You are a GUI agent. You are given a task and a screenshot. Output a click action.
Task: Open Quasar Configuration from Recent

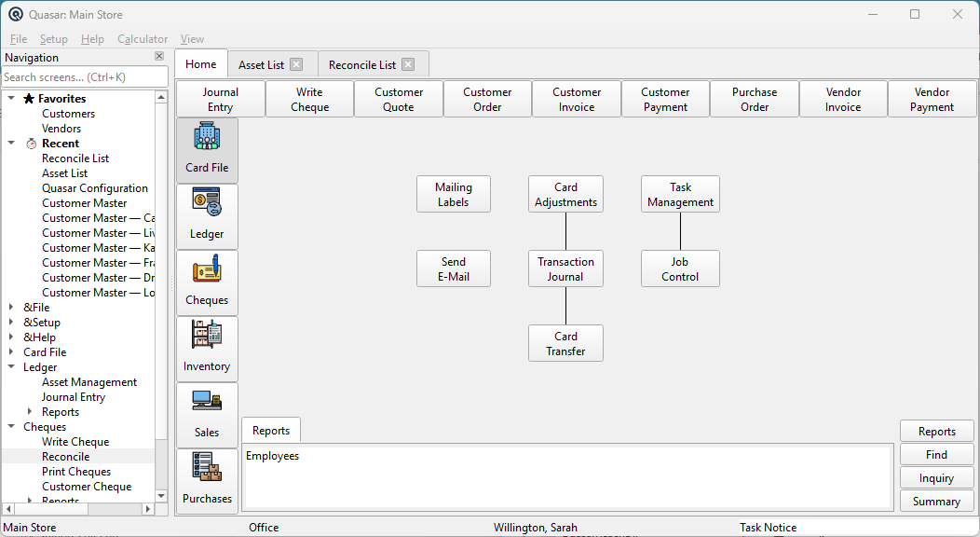click(95, 188)
